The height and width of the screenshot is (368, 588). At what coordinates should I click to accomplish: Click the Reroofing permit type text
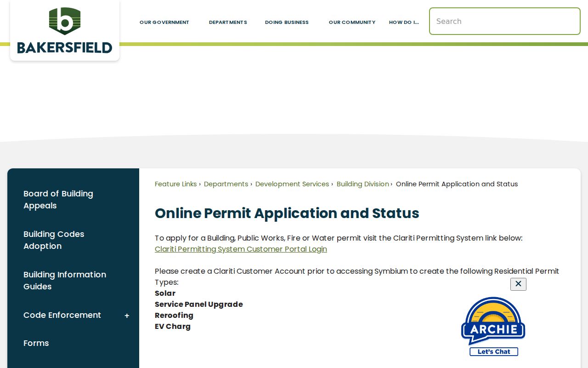174,316
